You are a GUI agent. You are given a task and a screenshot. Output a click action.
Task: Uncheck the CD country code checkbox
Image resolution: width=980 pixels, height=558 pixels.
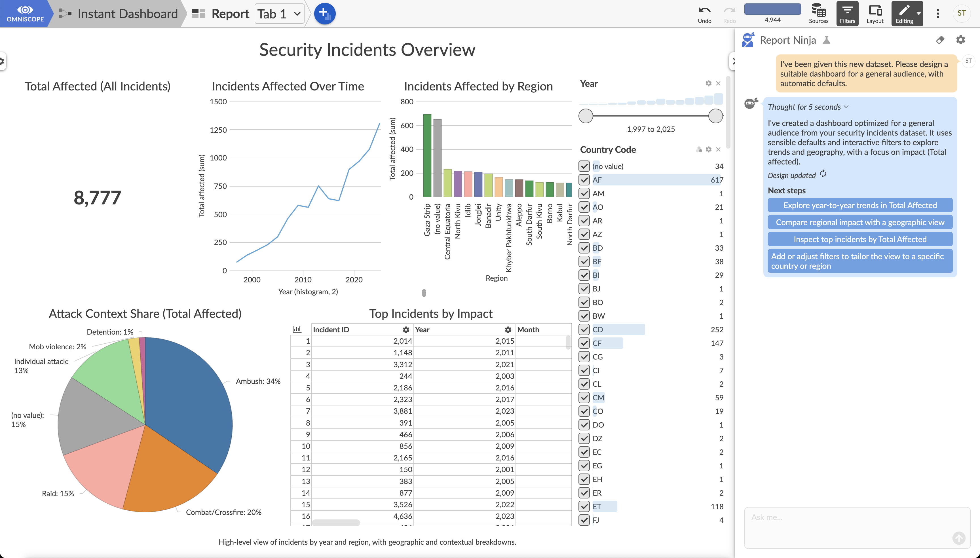584,329
